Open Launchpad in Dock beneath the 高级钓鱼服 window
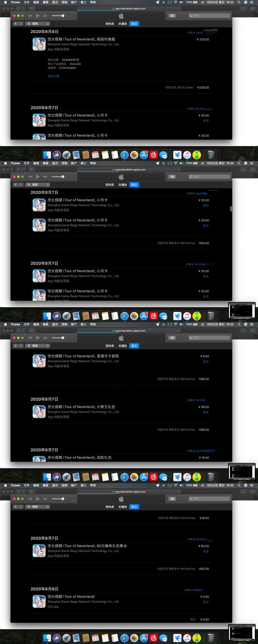The width and height of the screenshot is (258, 644). click(x=66, y=155)
